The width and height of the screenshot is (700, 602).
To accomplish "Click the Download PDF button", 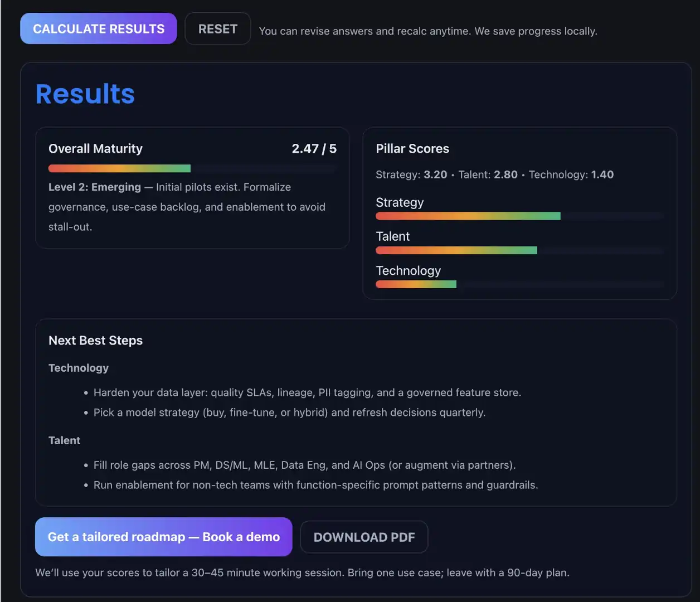I will pos(364,537).
